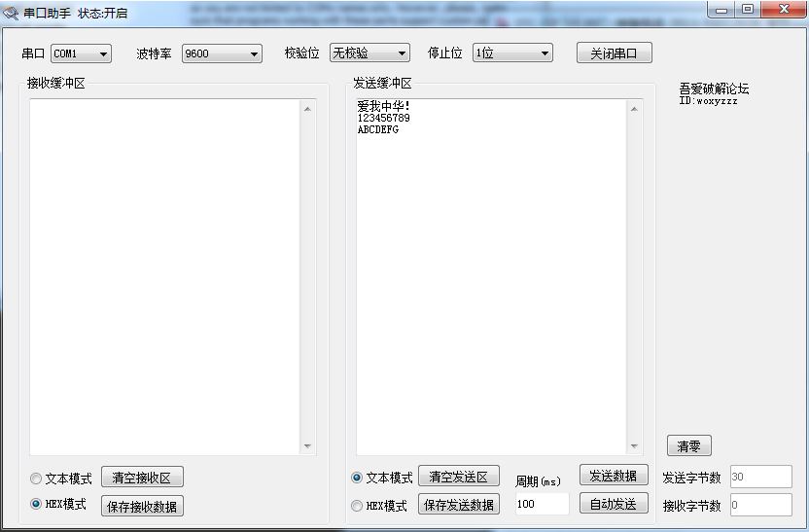
Task: Click 保存接收数据 button
Action: 142,506
